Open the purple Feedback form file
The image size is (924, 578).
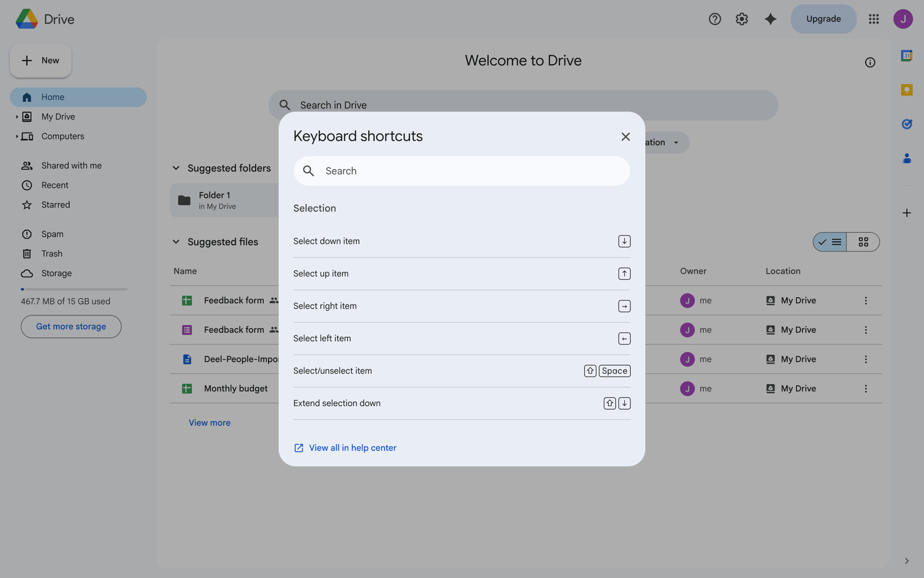(234, 330)
